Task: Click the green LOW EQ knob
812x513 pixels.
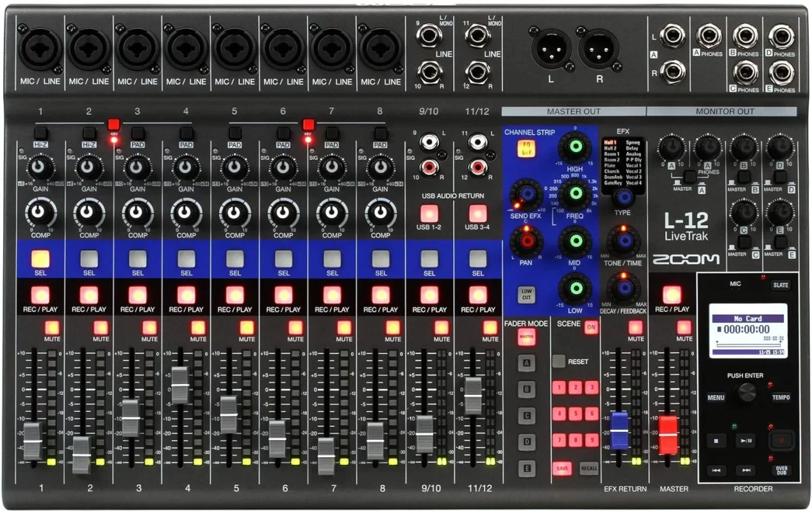Action: point(575,287)
